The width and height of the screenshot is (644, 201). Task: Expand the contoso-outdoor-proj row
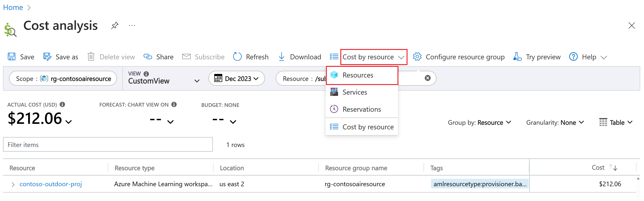(x=13, y=184)
